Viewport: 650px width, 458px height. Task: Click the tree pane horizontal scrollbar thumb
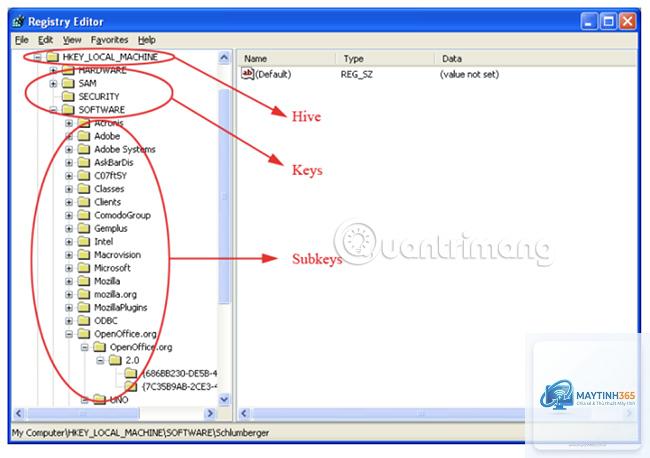click(x=83, y=414)
